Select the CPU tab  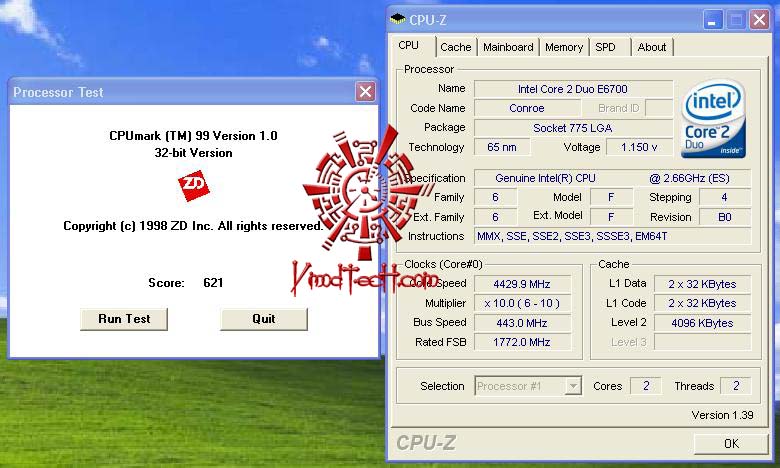point(408,46)
